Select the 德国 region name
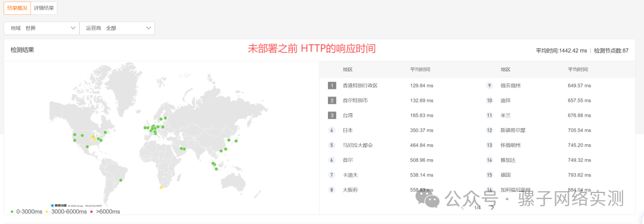The height and width of the screenshot is (224, 644). point(505,175)
